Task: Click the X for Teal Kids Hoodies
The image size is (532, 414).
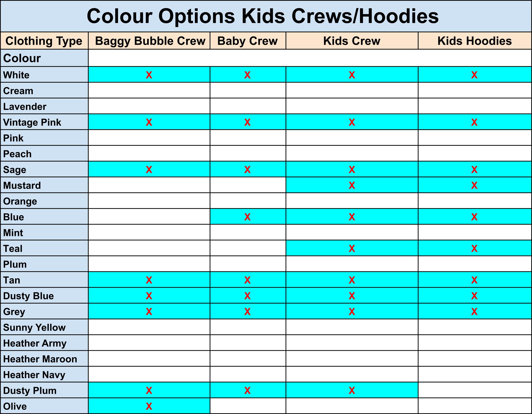Action: (474, 249)
